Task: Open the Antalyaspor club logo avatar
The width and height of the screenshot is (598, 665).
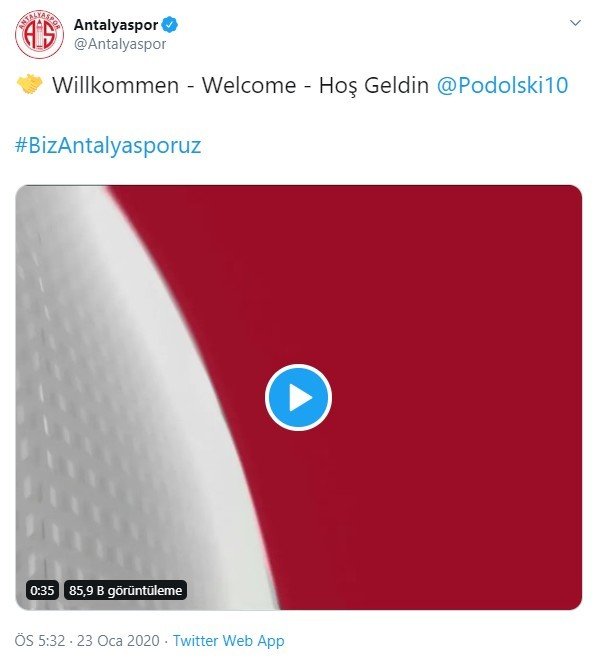Action: (39, 34)
